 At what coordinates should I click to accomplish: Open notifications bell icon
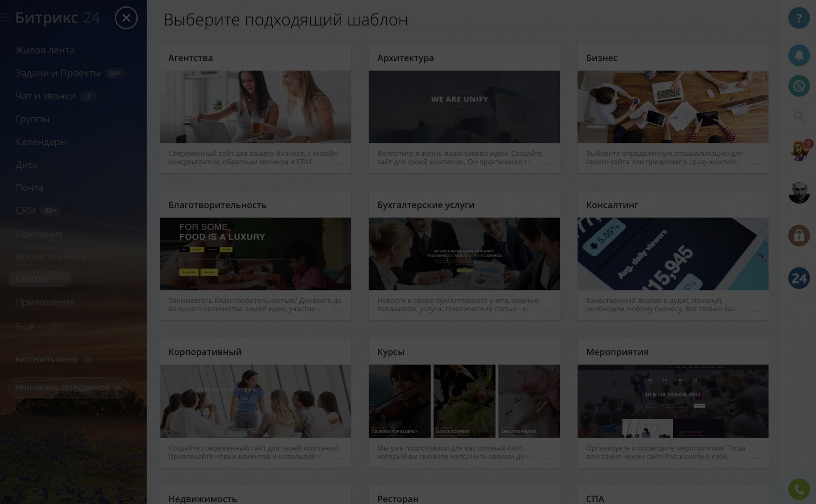(799, 55)
